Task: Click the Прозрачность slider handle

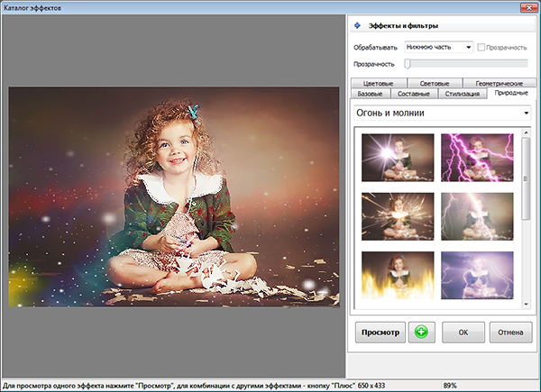Action: tap(408, 64)
